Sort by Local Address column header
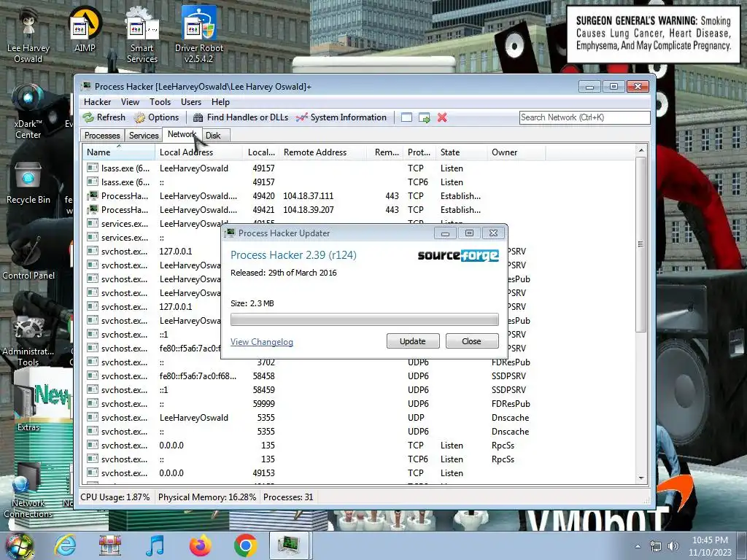 click(199, 152)
